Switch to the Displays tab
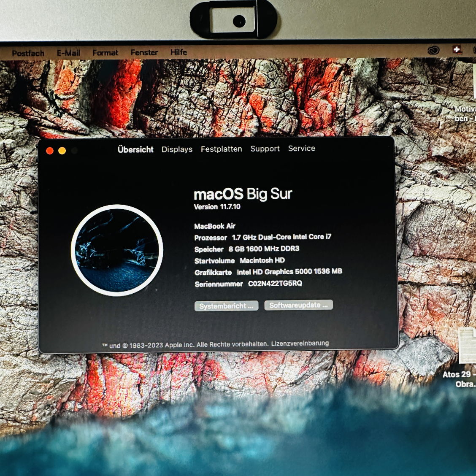The width and height of the screenshot is (476, 476). (177, 149)
